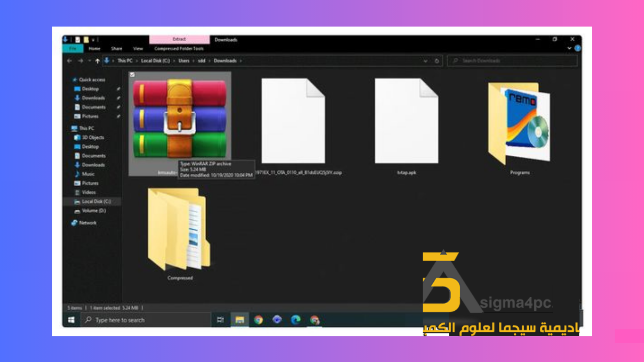644x362 pixels.
Task: Jump to Users in the breadcrumb
Action: [x=184, y=61]
